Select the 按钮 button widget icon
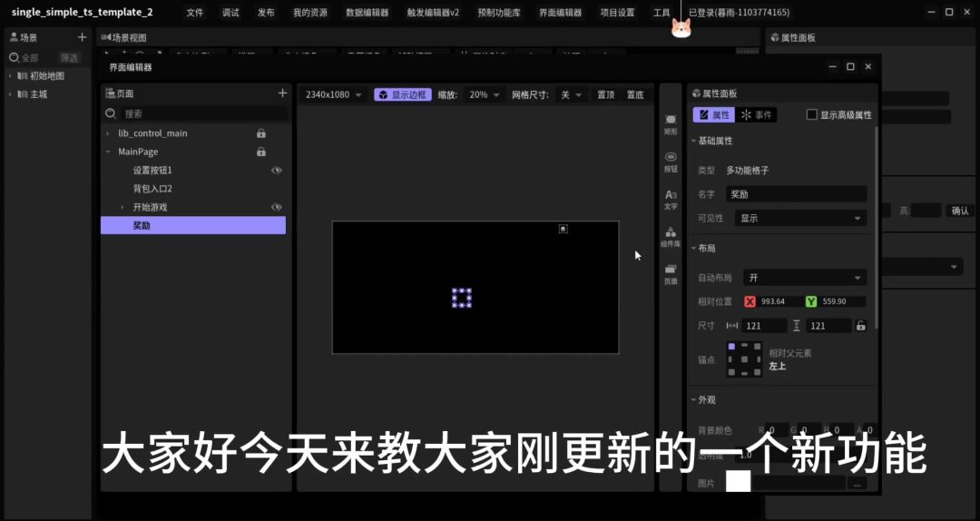The height and width of the screenshot is (521, 980). pyautogui.click(x=671, y=160)
